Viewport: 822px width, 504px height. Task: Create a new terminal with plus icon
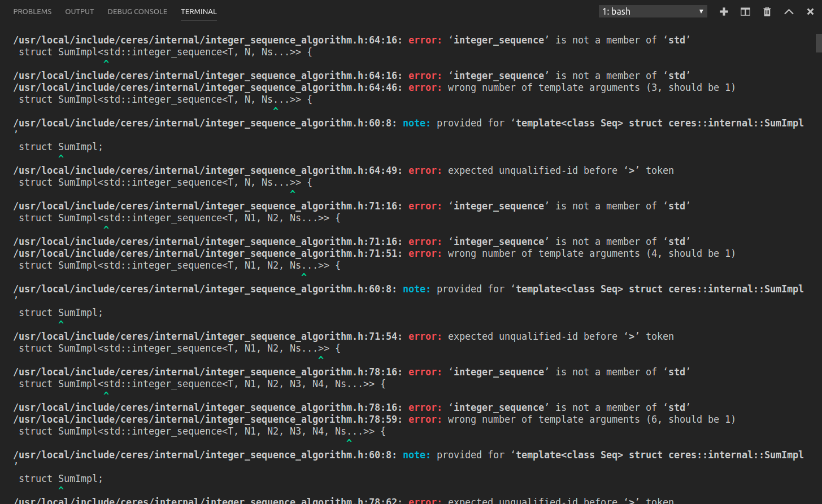click(724, 11)
